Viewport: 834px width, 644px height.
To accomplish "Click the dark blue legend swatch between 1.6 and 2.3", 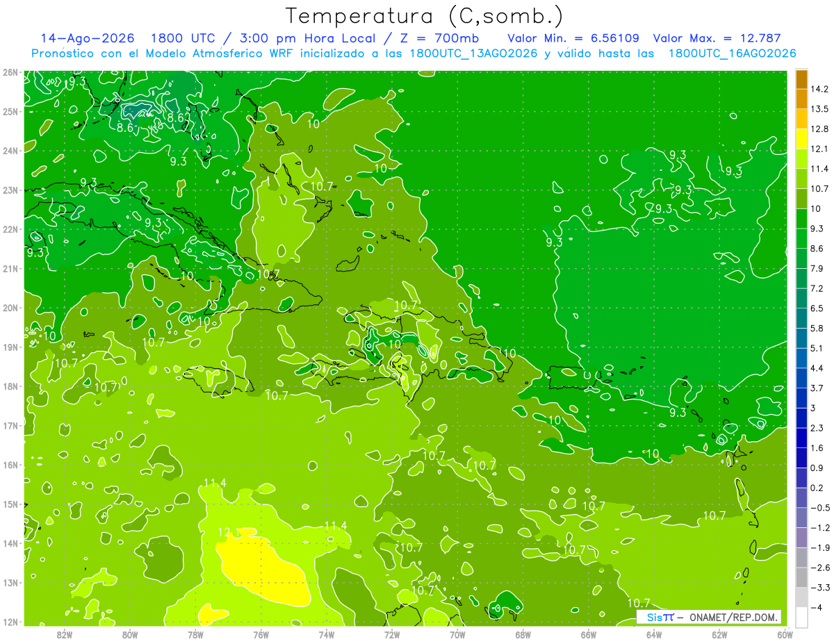I will coord(801,437).
